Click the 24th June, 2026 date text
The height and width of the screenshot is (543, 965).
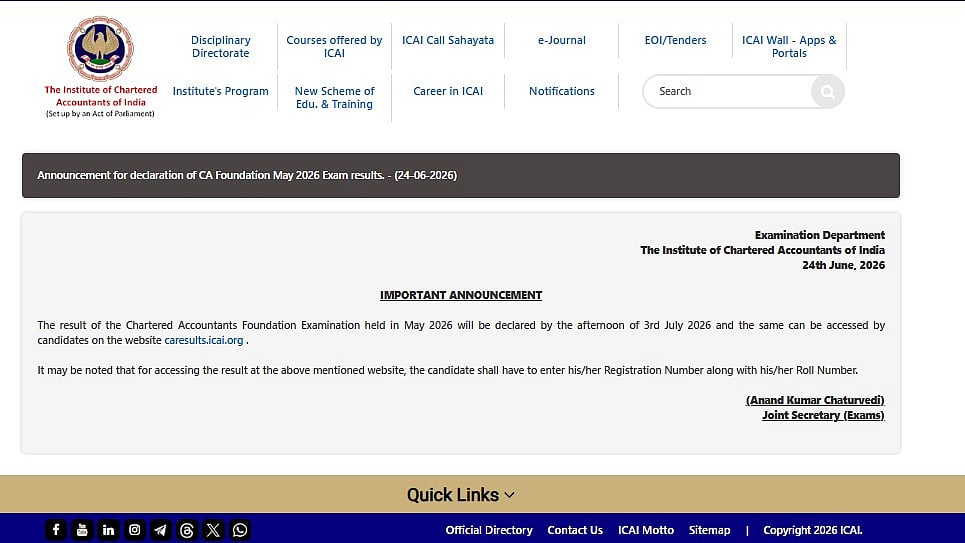point(843,265)
